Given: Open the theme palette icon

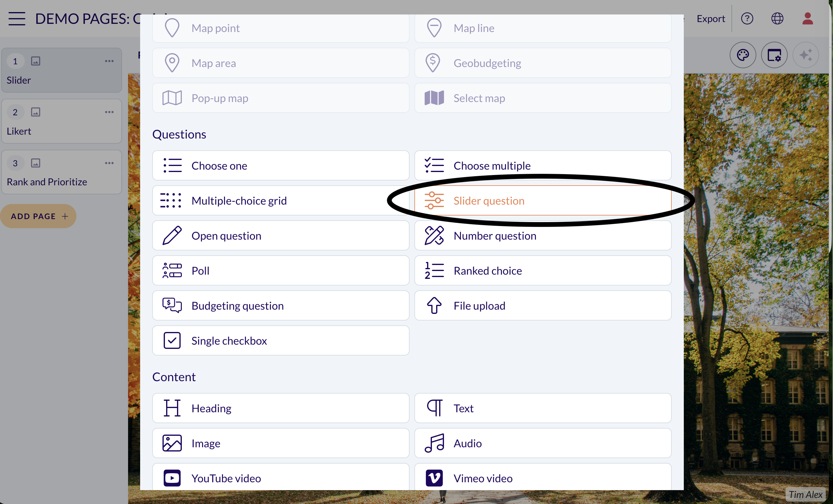Looking at the screenshot, I should pyautogui.click(x=742, y=55).
